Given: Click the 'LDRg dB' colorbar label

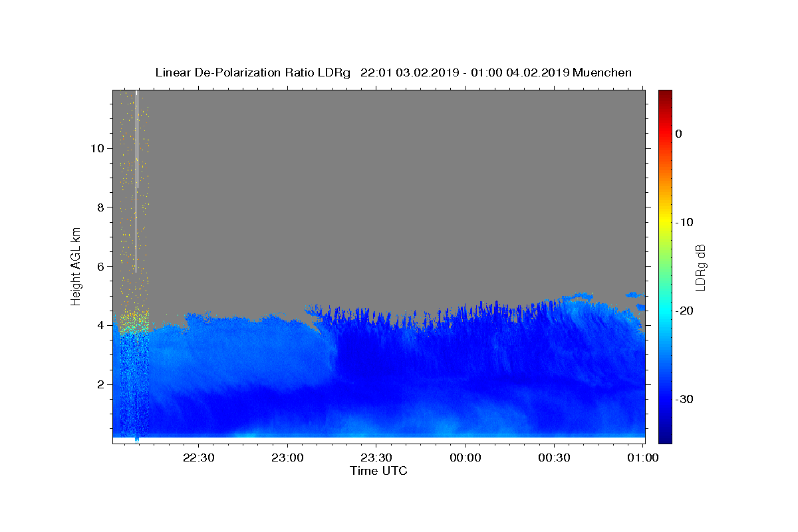Looking at the screenshot, I should tap(700, 267).
